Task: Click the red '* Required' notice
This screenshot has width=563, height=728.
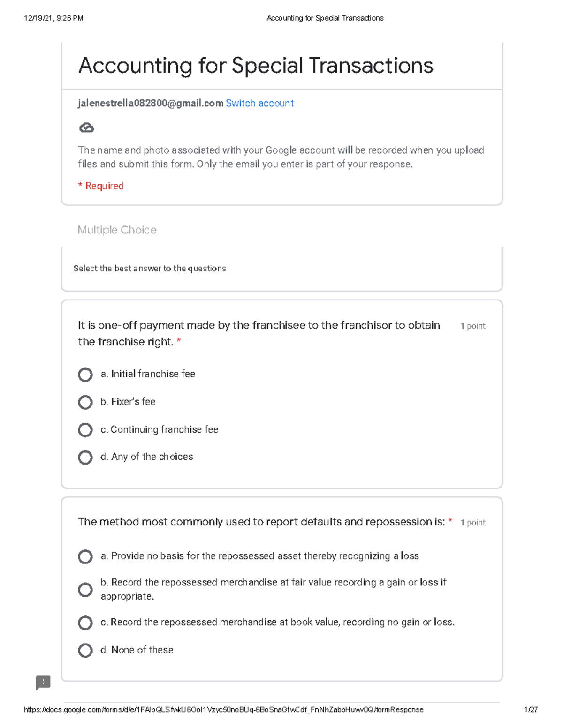Action: (x=101, y=186)
